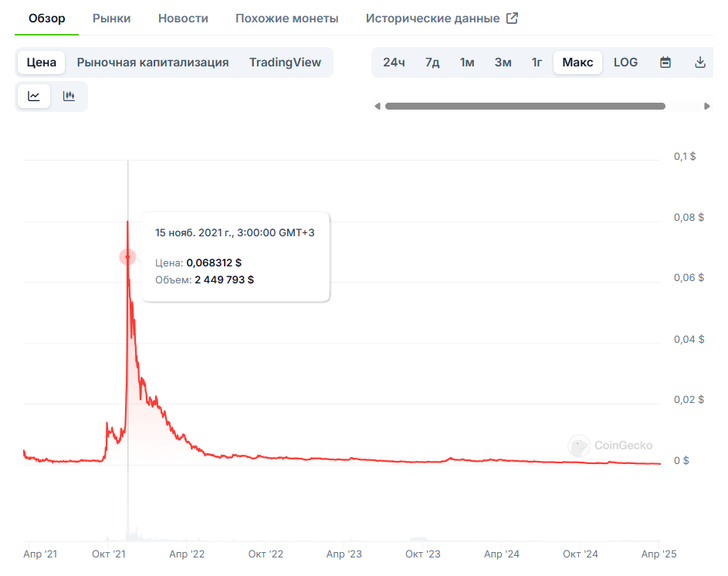Select candlestick chart view icon
728x576 pixels.
(69, 97)
